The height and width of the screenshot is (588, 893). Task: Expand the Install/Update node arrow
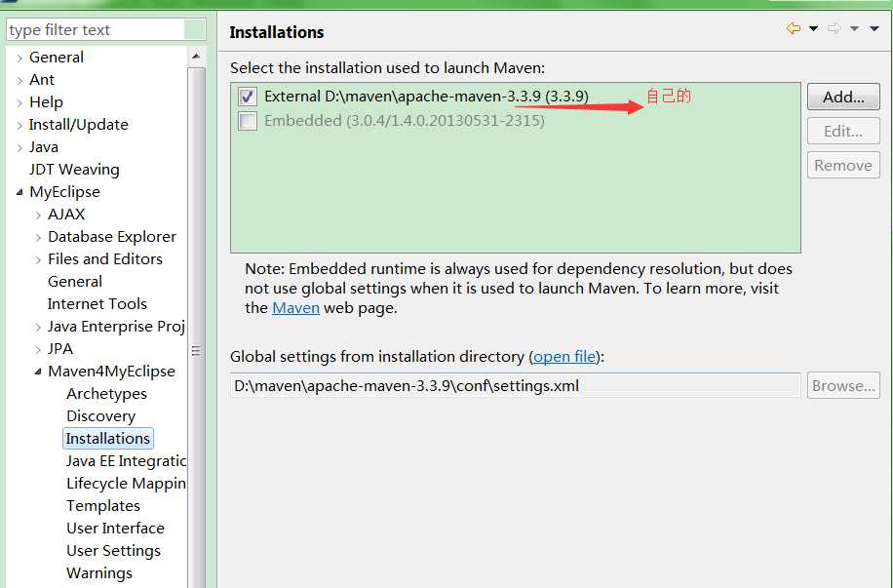pos(19,126)
